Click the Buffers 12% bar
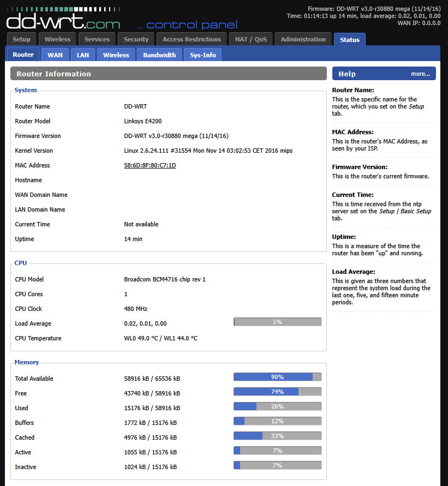448x486 pixels. click(x=278, y=421)
